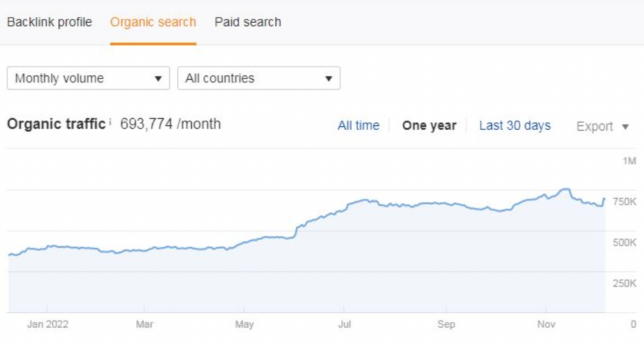Click the 750K y-axis label
Image resolution: width=644 pixels, height=344 pixels.
click(x=625, y=201)
